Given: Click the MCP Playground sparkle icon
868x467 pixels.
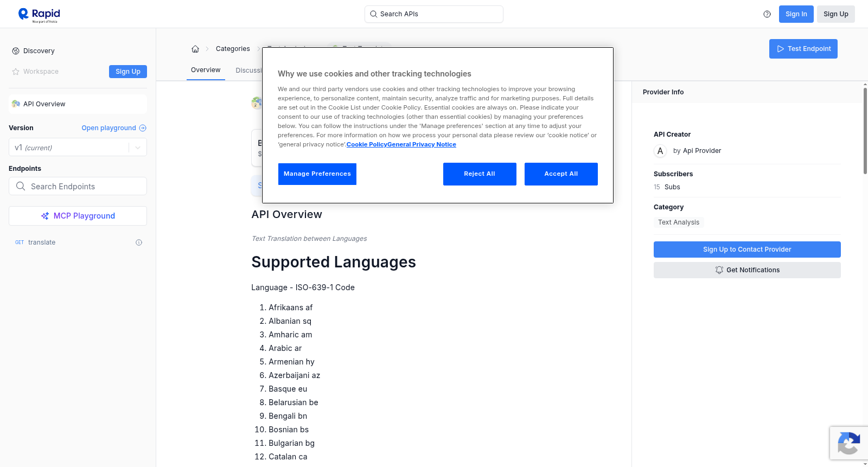Looking at the screenshot, I should point(45,216).
